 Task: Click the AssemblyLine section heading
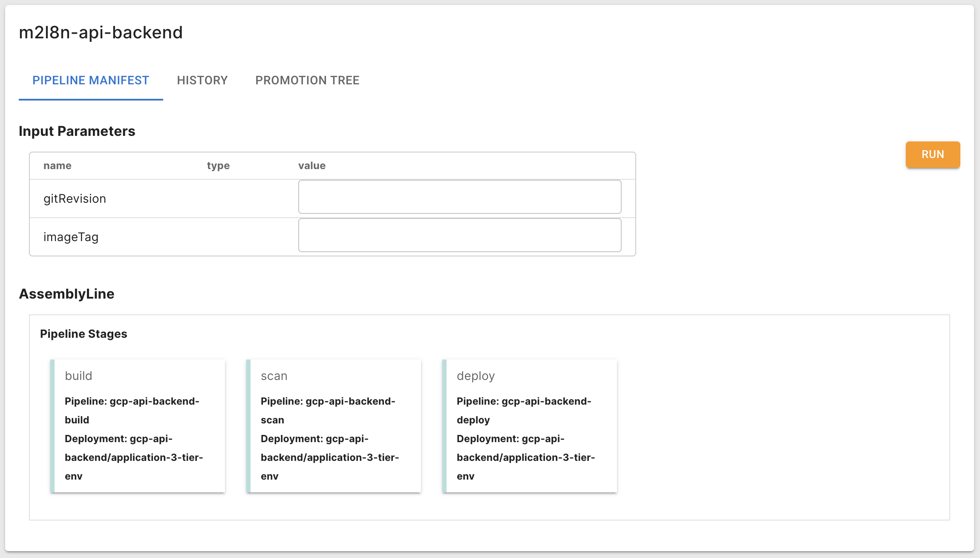(66, 294)
